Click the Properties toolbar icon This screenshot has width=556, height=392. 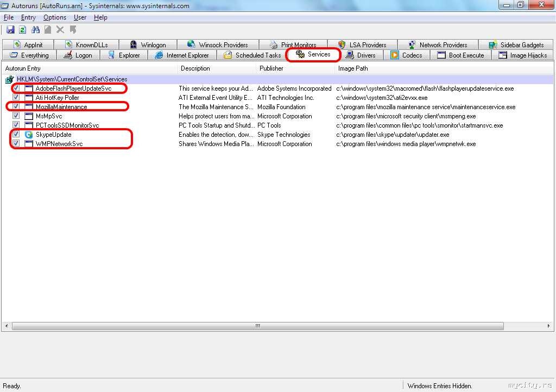[48, 30]
